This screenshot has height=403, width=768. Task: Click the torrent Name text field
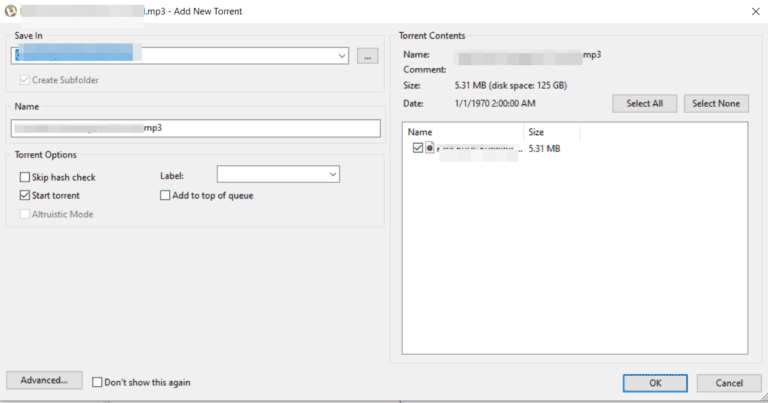[195, 128]
